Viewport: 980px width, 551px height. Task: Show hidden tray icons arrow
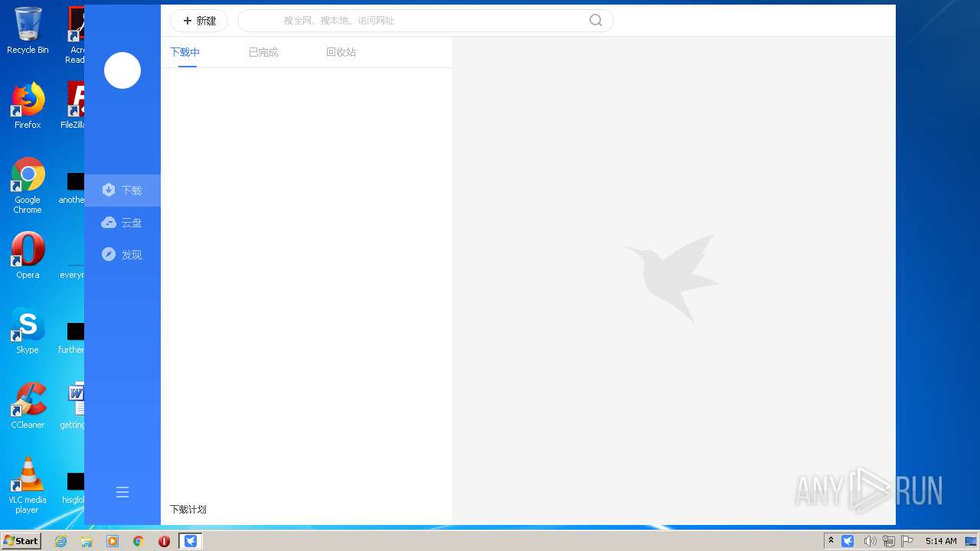click(x=831, y=541)
